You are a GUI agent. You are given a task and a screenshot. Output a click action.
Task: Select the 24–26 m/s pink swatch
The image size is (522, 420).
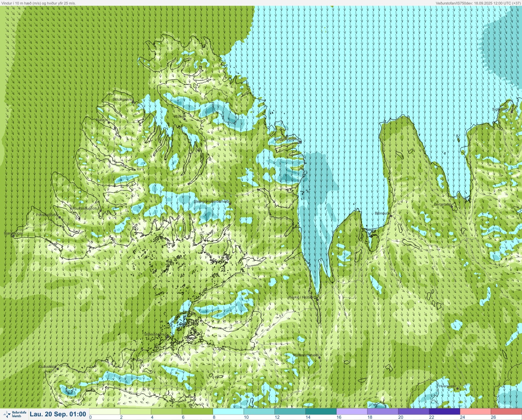click(x=476, y=411)
